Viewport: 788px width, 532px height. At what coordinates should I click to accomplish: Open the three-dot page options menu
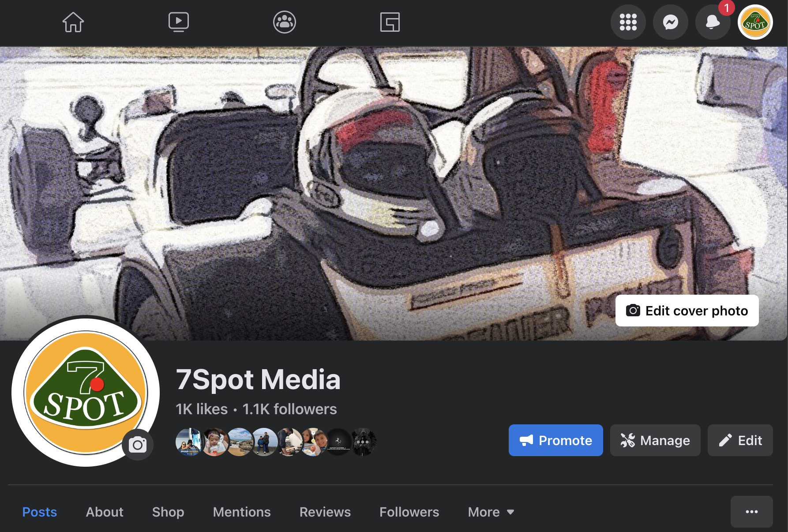click(x=751, y=512)
